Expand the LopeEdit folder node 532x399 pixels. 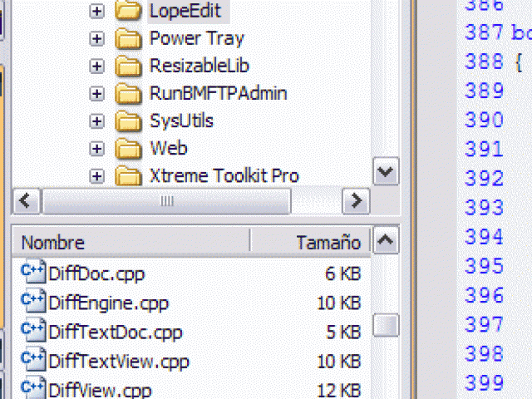point(96,12)
